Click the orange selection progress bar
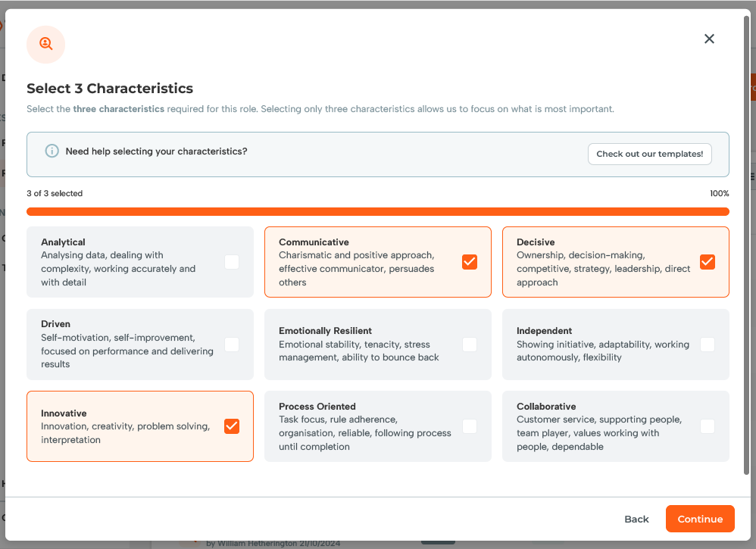756x549 pixels. (378, 211)
